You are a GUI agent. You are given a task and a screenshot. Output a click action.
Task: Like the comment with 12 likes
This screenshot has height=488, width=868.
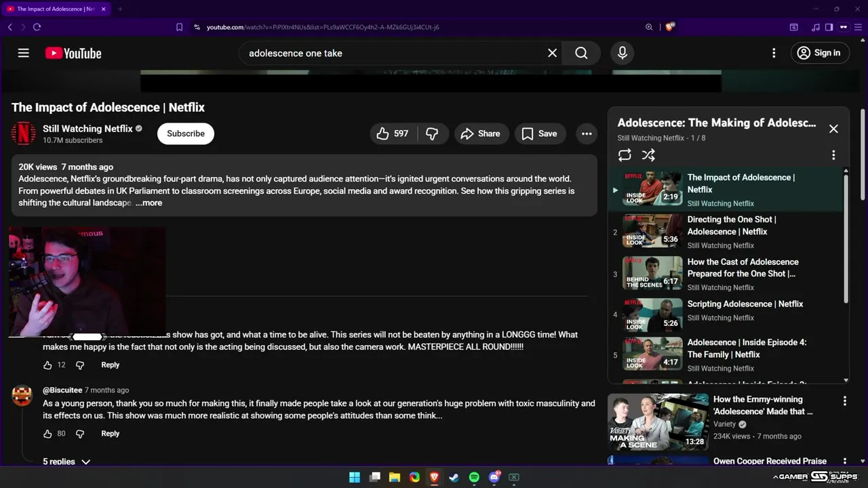[47, 365]
